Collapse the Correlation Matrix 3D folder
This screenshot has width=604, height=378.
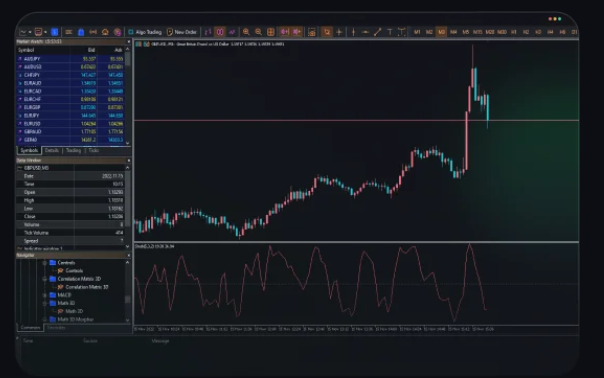point(45,279)
